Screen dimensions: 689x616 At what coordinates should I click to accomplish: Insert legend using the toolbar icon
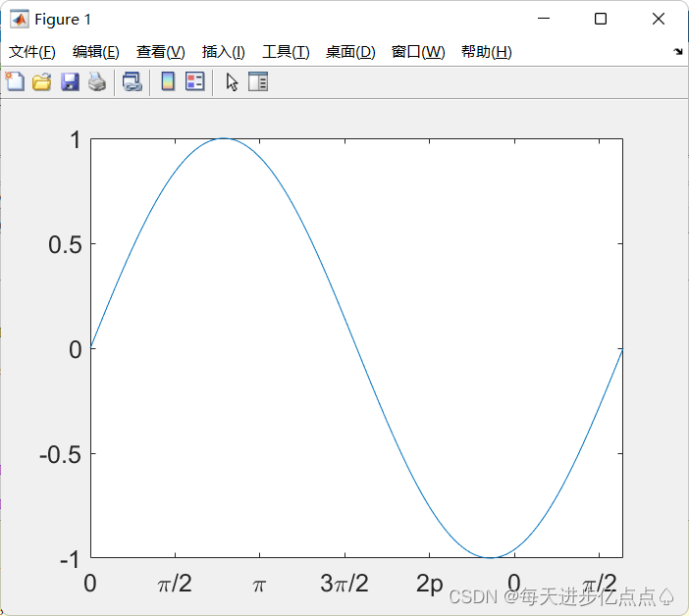pyautogui.click(x=195, y=81)
